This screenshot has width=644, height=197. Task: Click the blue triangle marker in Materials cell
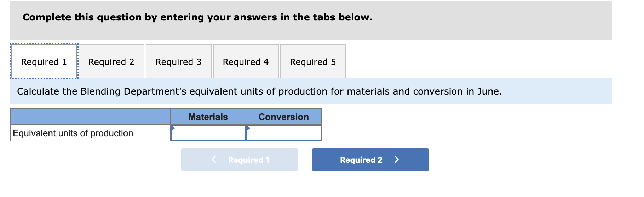173,127
